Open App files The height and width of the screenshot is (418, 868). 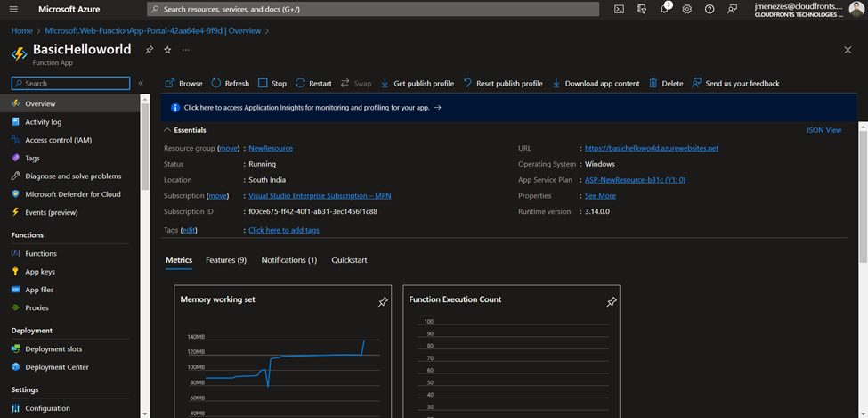(69, 290)
